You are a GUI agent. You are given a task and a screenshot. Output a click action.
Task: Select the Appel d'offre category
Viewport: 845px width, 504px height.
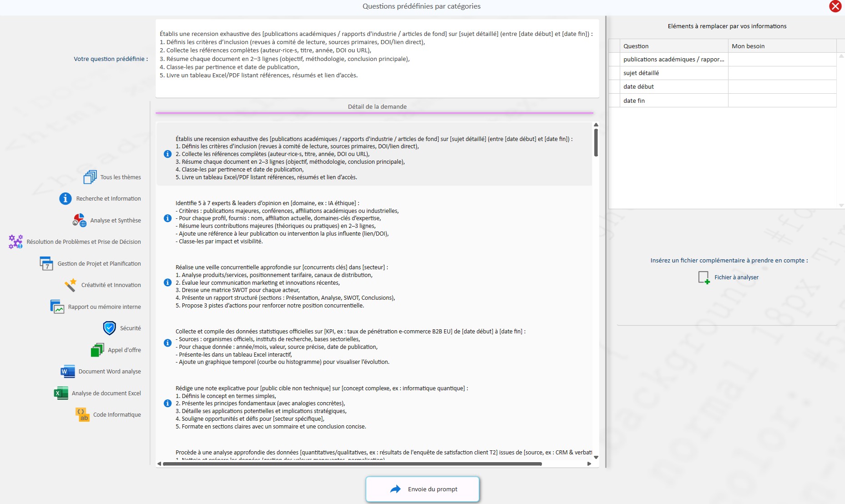click(x=124, y=350)
